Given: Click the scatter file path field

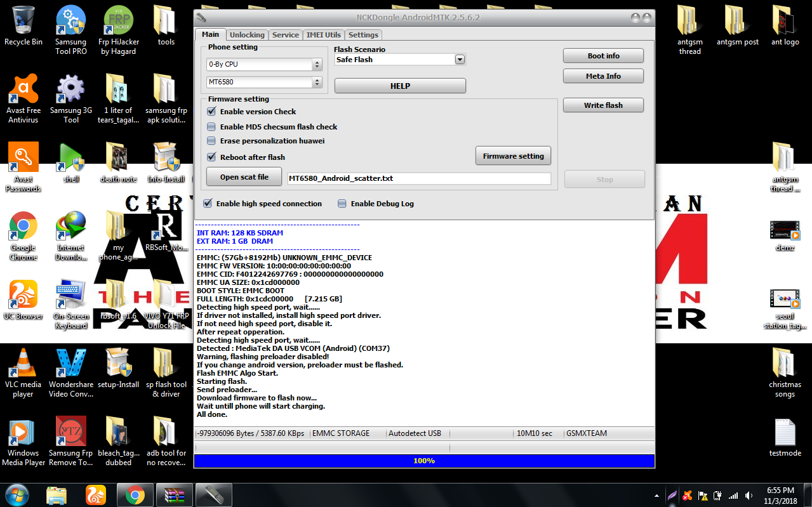Looking at the screenshot, I should [x=419, y=178].
